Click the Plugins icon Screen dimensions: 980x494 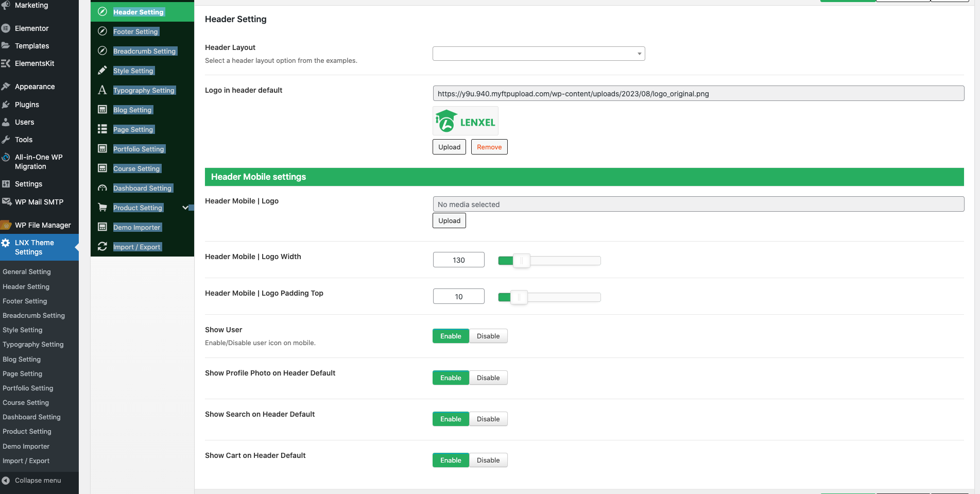6,105
